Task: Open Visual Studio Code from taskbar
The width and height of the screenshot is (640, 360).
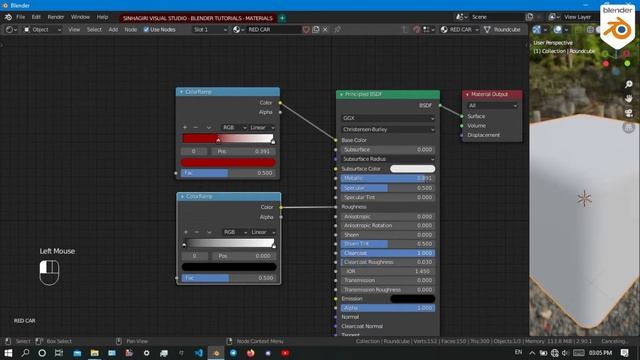Action: pos(198,353)
